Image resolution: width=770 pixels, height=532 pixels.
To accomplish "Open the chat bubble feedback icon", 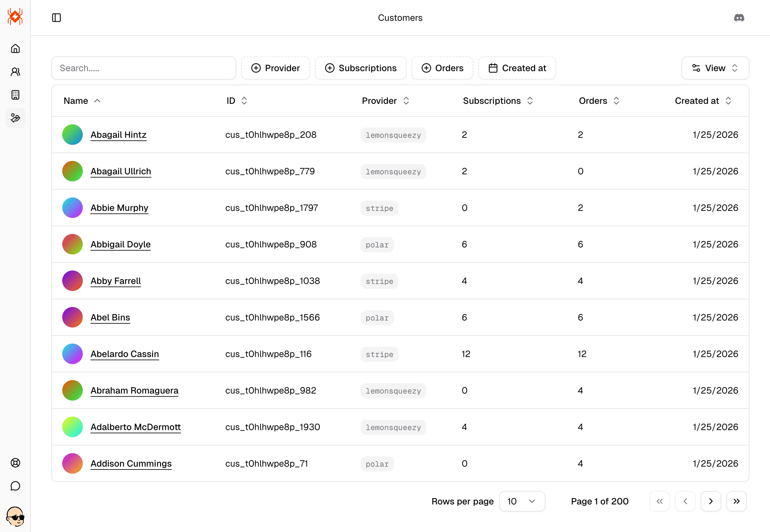I will (x=15, y=486).
